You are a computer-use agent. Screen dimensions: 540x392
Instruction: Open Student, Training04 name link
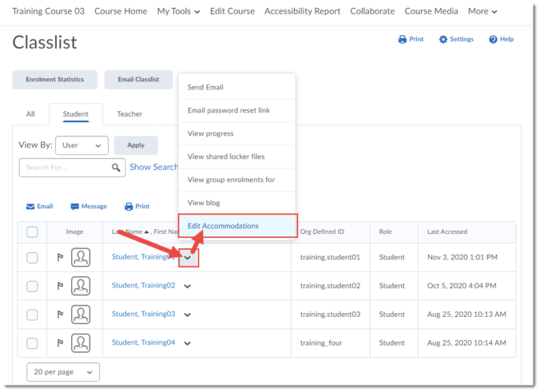coord(144,343)
